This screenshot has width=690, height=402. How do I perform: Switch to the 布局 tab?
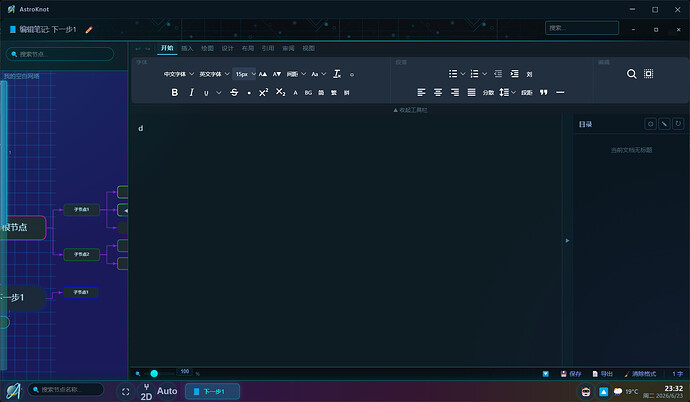click(248, 48)
